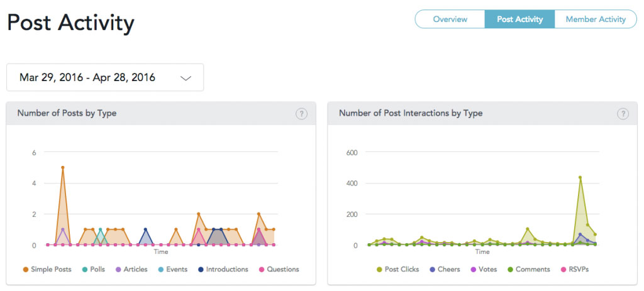Switch to the Member Activity tab

[x=596, y=19]
